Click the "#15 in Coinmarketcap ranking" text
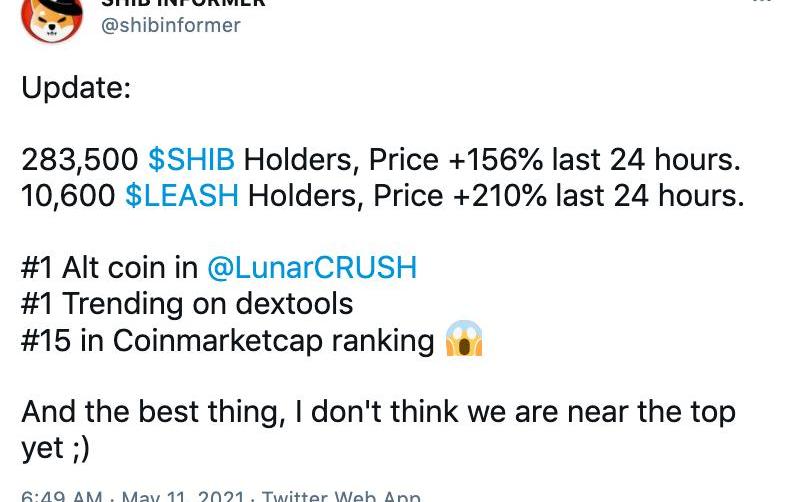 pos(227,340)
